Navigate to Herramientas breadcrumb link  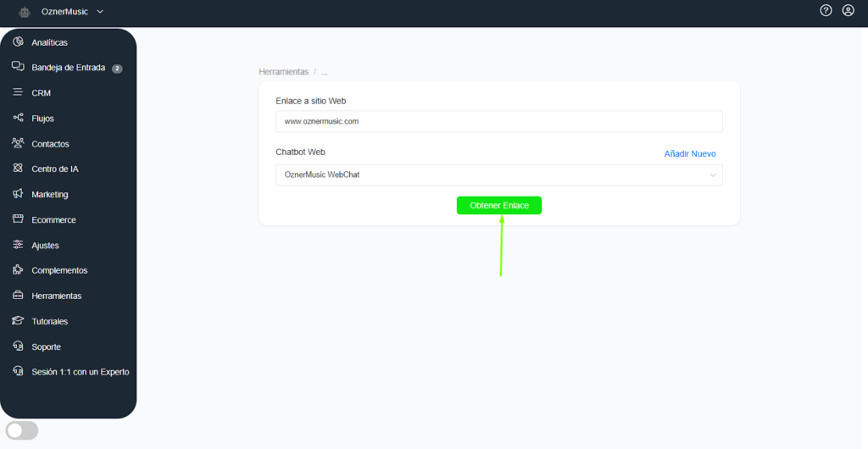coord(283,72)
